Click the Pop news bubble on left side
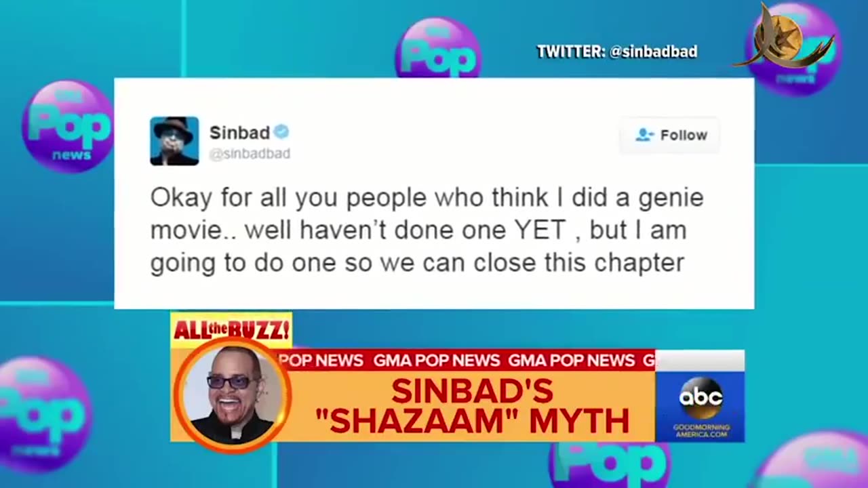The height and width of the screenshot is (488, 868). (x=68, y=126)
